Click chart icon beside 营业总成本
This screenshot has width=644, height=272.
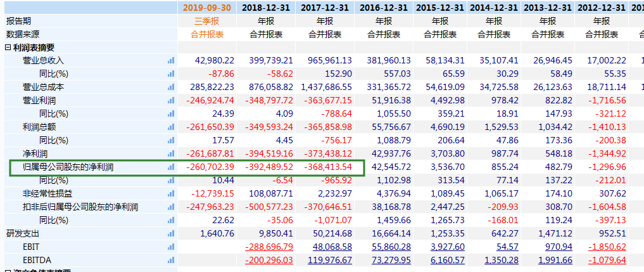click(170, 87)
